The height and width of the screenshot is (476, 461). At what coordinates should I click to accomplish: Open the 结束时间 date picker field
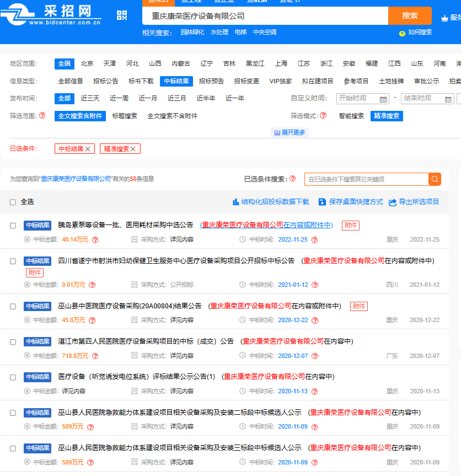pyautogui.click(x=423, y=99)
